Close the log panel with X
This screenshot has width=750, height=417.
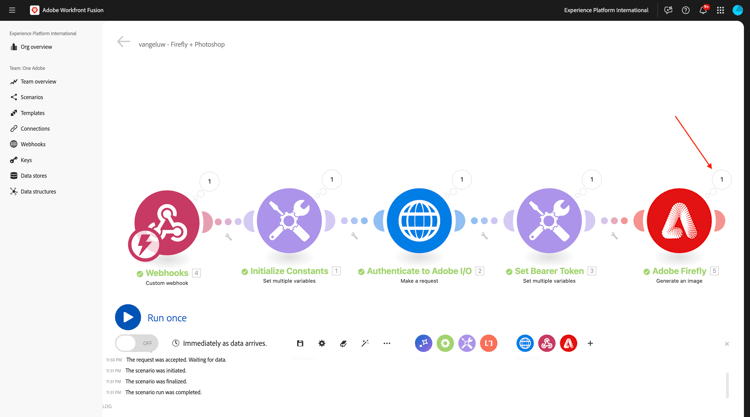pos(727,344)
